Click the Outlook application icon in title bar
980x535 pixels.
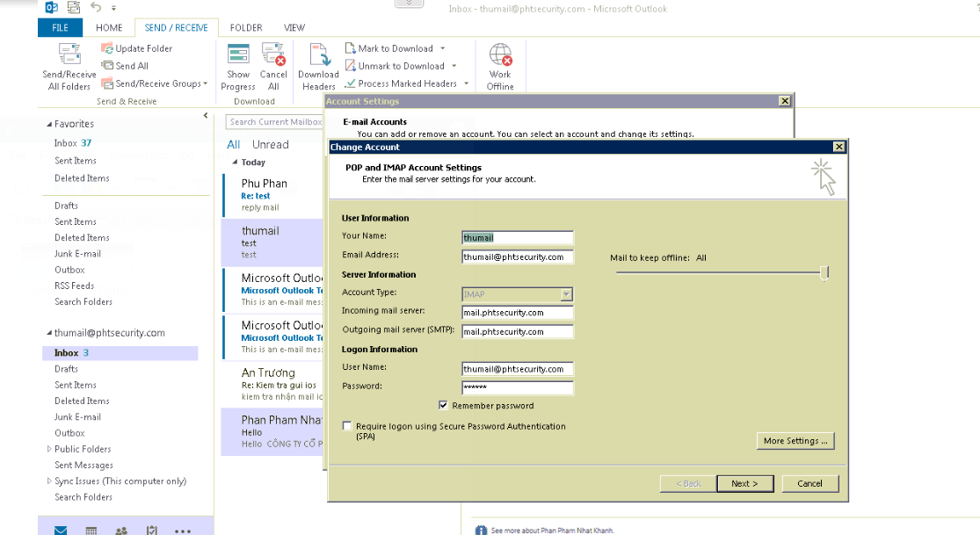point(51,8)
